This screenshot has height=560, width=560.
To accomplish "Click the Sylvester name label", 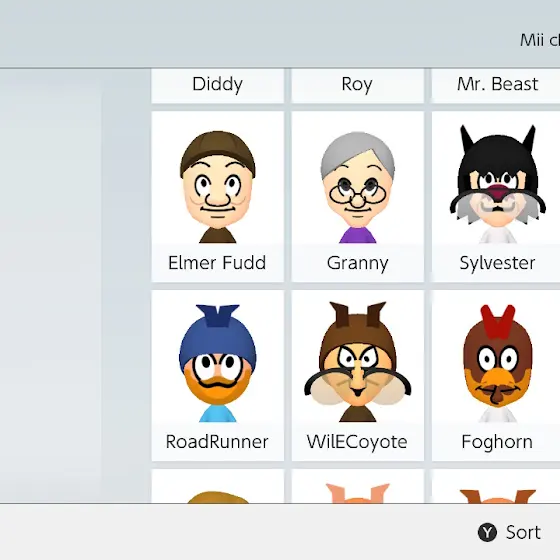I will click(x=498, y=264).
